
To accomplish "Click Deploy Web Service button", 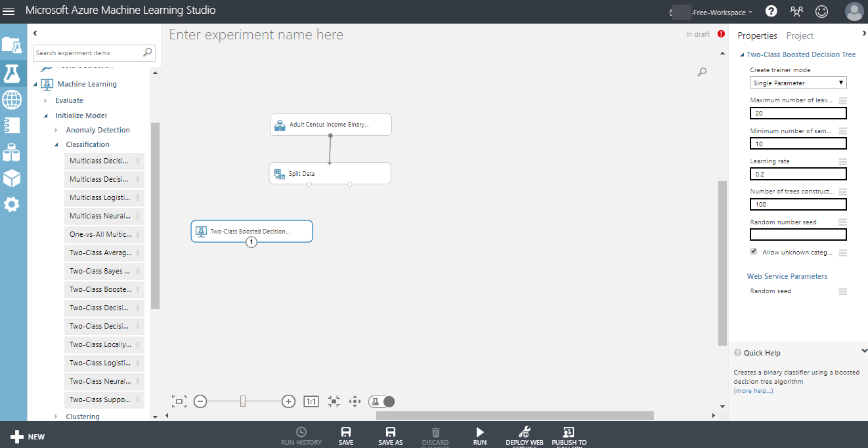I will (525, 436).
